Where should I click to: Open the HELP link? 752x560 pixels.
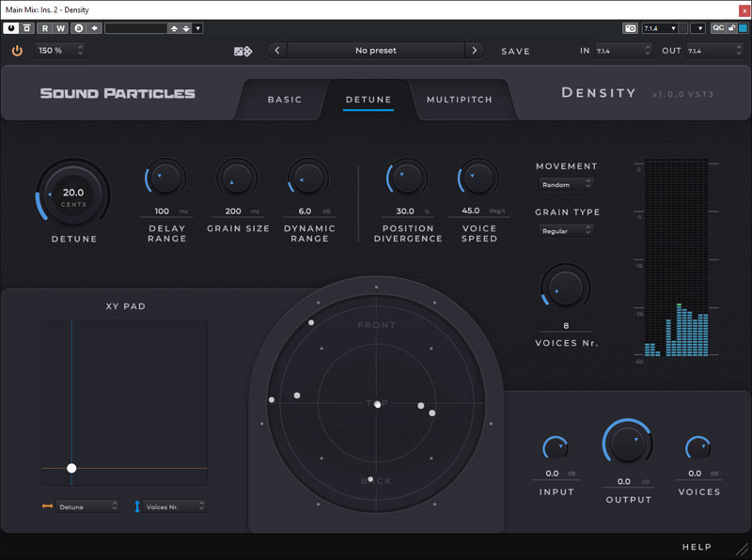click(x=697, y=547)
